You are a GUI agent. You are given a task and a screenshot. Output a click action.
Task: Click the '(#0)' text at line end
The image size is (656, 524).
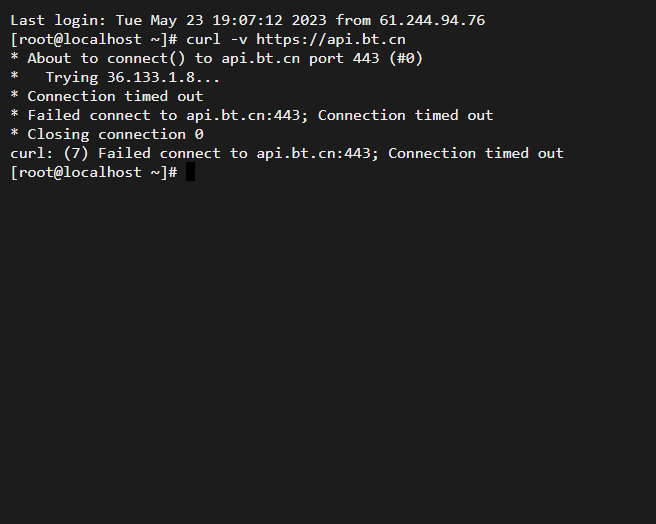[x=406, y=58]
